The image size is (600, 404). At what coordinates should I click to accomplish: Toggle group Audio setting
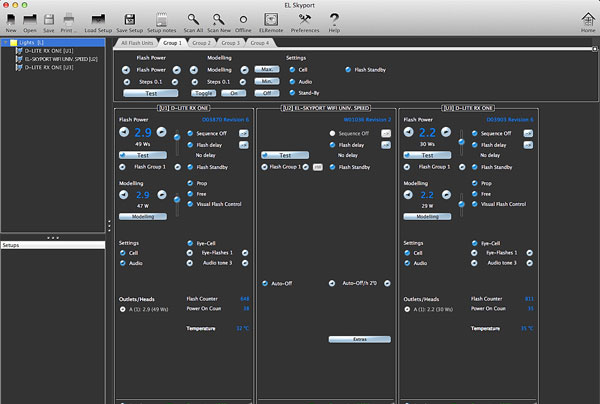pyautogui.click(x=292, y=81)
